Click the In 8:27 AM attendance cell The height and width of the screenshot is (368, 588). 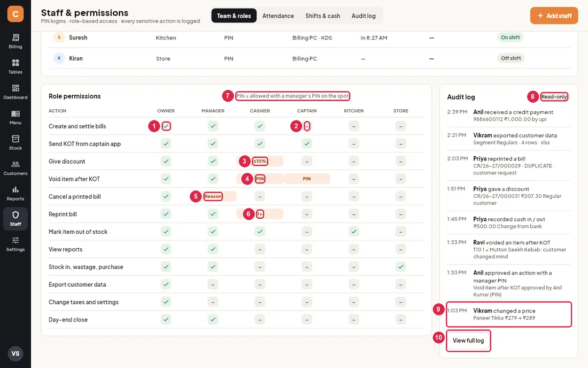point(374,37)
